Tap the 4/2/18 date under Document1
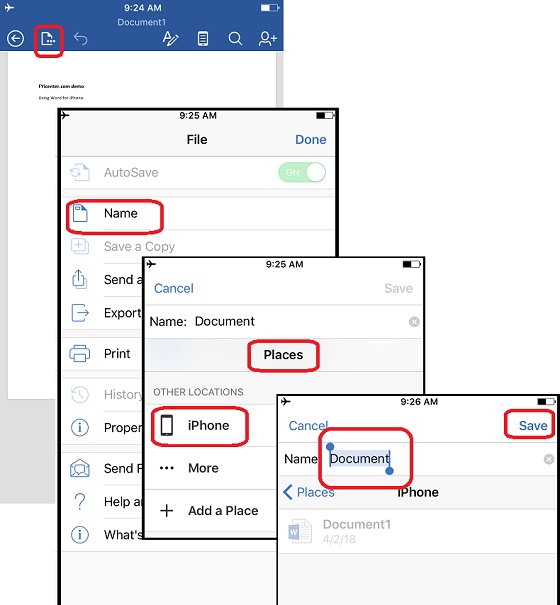The height and width of the screenshot is (605, 560). tap(339, 539)
